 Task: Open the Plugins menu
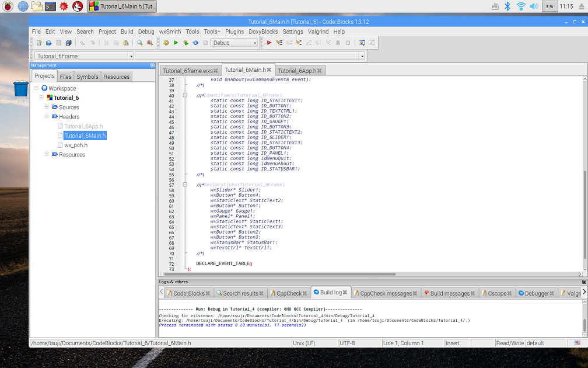click(x=235, y=32)
